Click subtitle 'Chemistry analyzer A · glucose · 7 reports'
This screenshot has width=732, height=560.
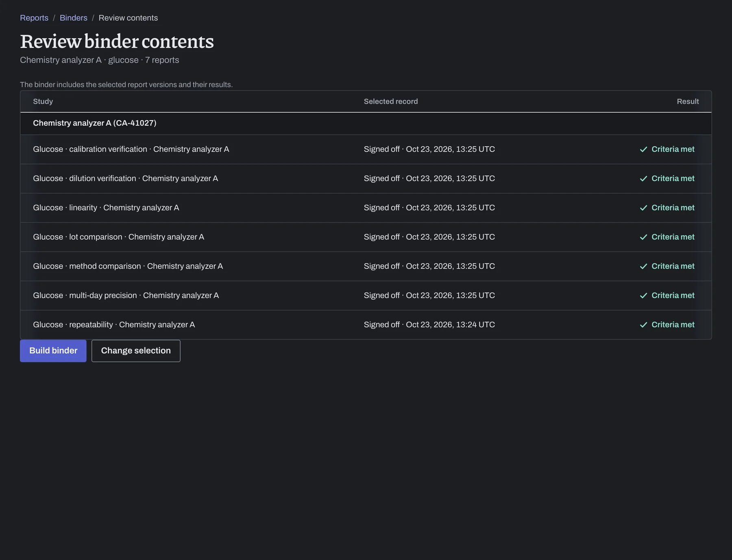click(x=100, y=60)
